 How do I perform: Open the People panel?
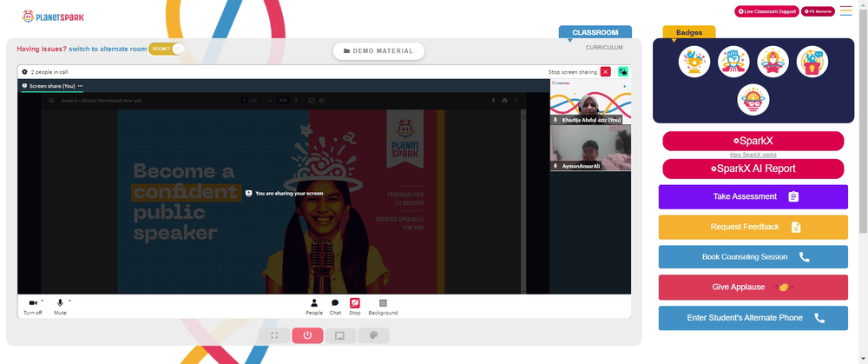click(x=314, y=307)
